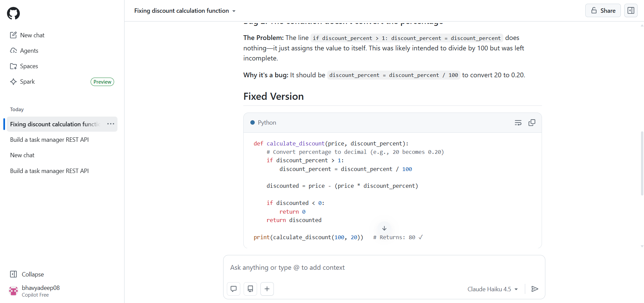Select the Spaces sidebar item
The image size is (644, 303).
(29, 66)
